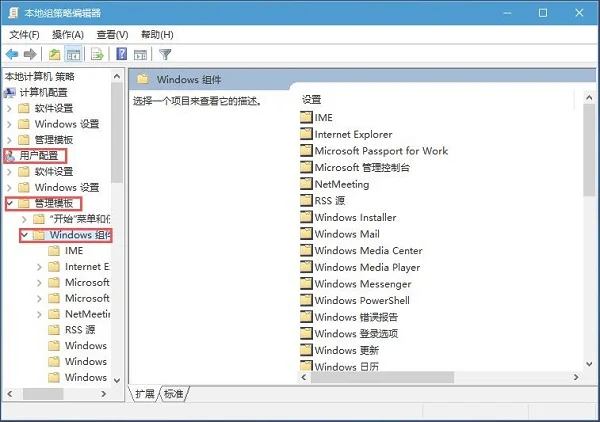Viewport: 600px width, 422px height.
Task: Select 本地计算机 策略 tree root
Action: click(39, 77)
